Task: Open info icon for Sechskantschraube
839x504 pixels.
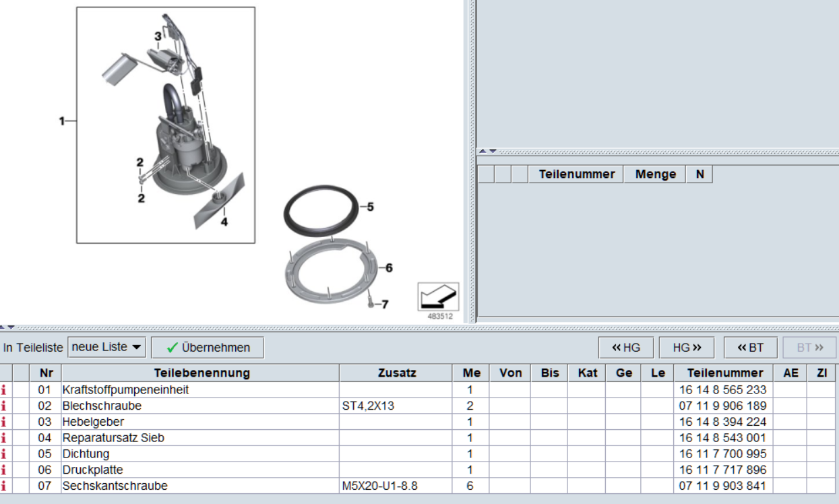Action: 4,486
